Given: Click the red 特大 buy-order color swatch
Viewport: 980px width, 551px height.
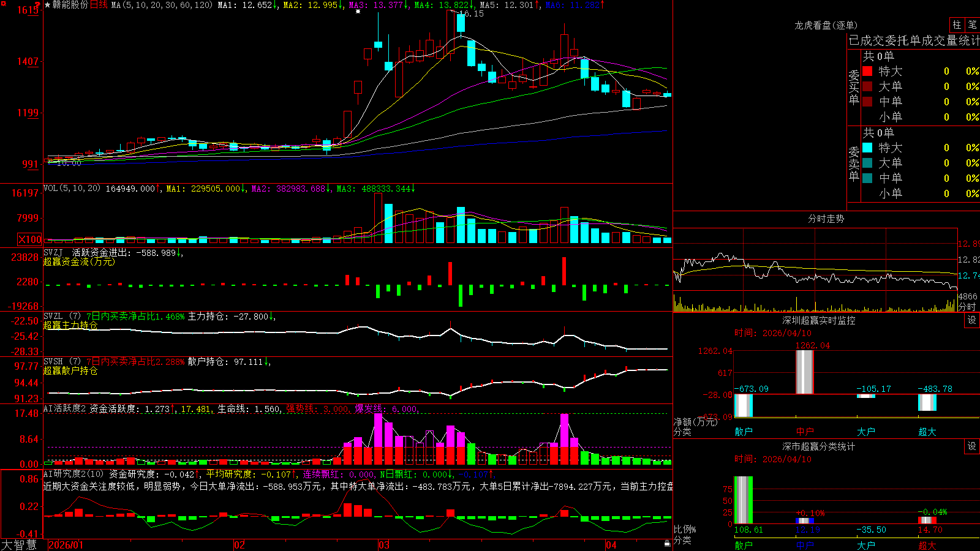Looking at the screenshot, I should pos(867,71).
